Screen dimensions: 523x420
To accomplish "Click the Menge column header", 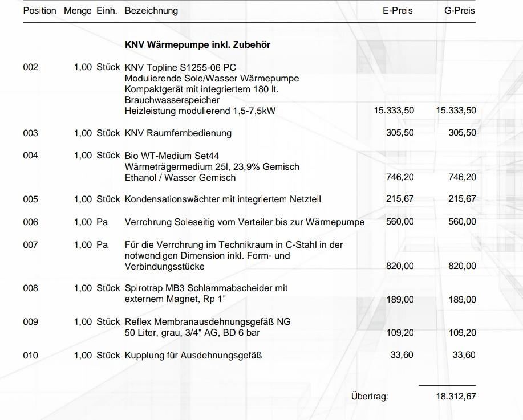I will click(x=78, y=11).
